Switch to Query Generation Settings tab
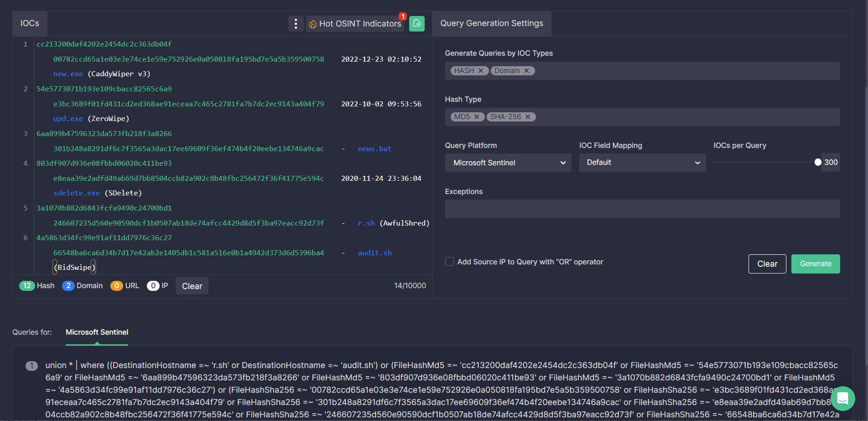The height and width of the screenshot is (421, 868). (x=492, y=24)
